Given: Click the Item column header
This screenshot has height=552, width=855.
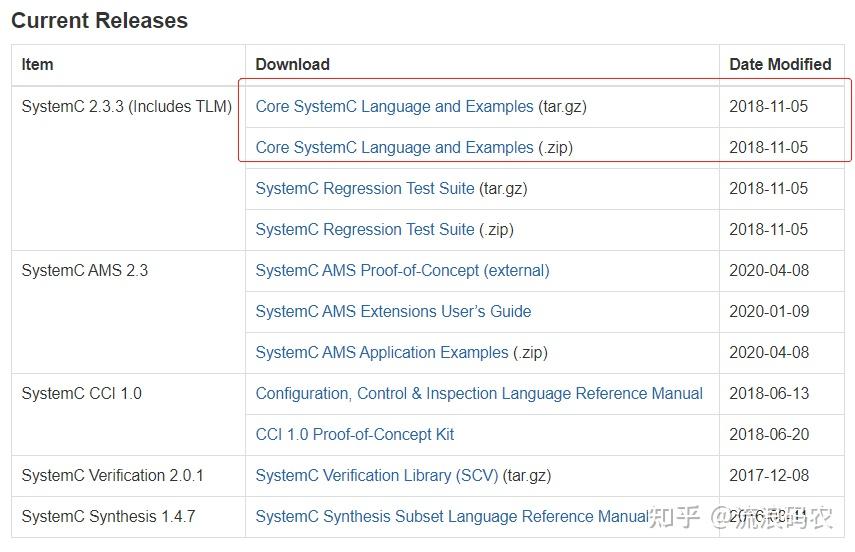Looking at the screenshot, I should point(37,64).
